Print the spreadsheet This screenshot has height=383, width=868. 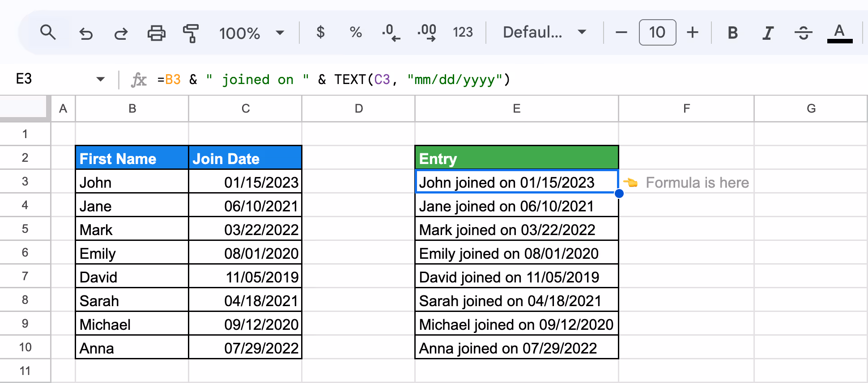click(156, 33)
